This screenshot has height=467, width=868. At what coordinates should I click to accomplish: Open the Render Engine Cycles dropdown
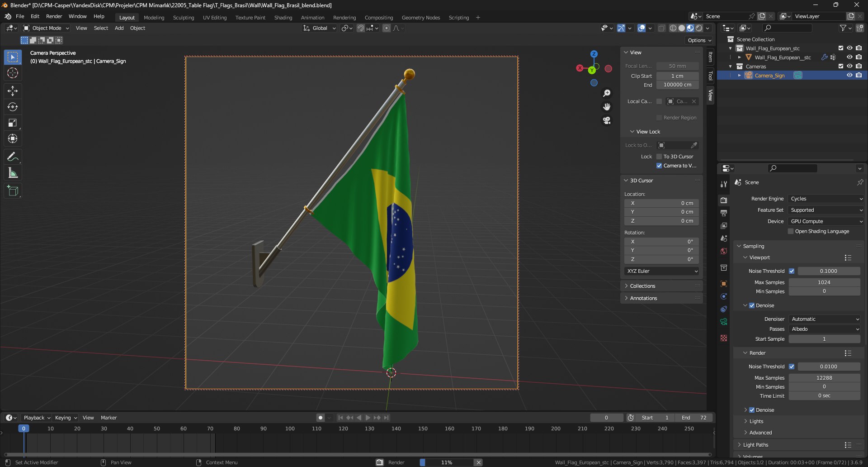pos(826,199)
